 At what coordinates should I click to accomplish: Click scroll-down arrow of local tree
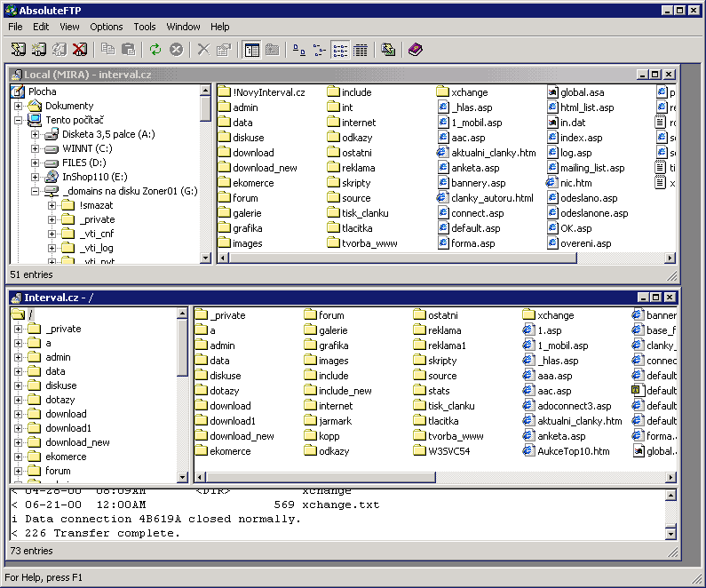tap(205, 258)
